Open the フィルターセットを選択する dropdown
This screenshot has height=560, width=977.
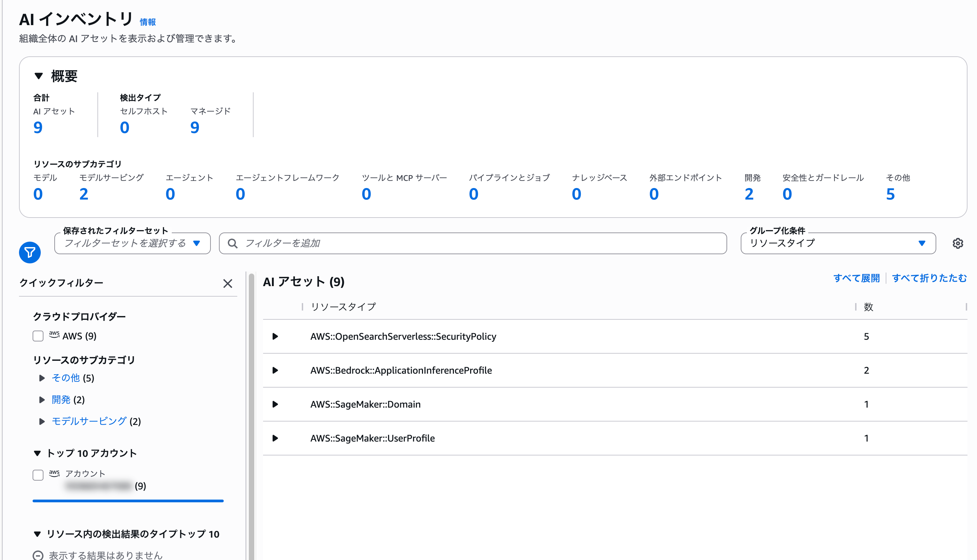(132, 243)
